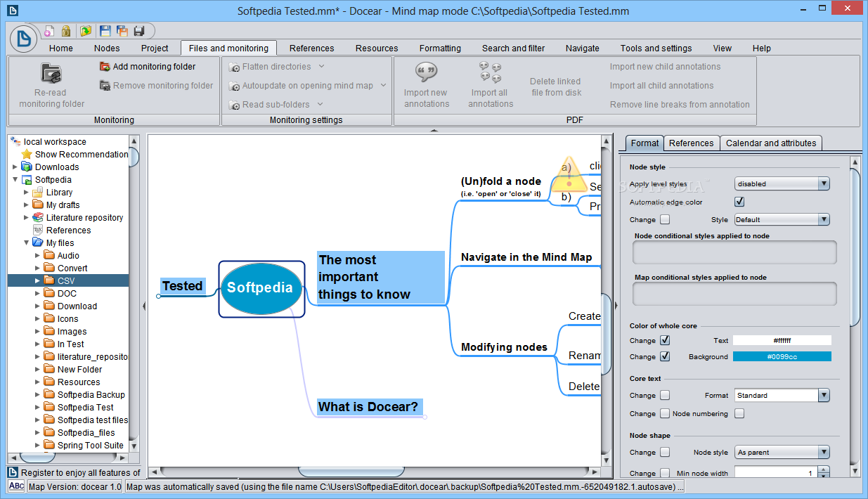Screen dimensions: 868x499
Task: Click Import all annotations icon
Action: (491, 72)
